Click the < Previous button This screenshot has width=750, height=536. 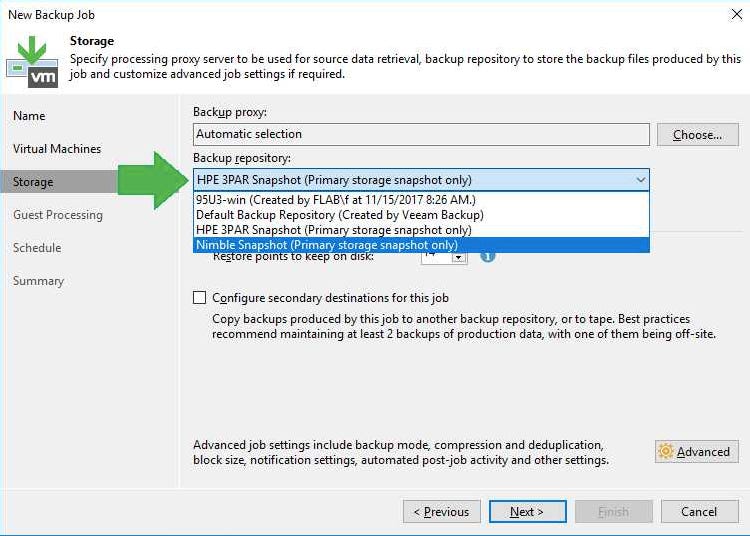(x=441, y=511)
